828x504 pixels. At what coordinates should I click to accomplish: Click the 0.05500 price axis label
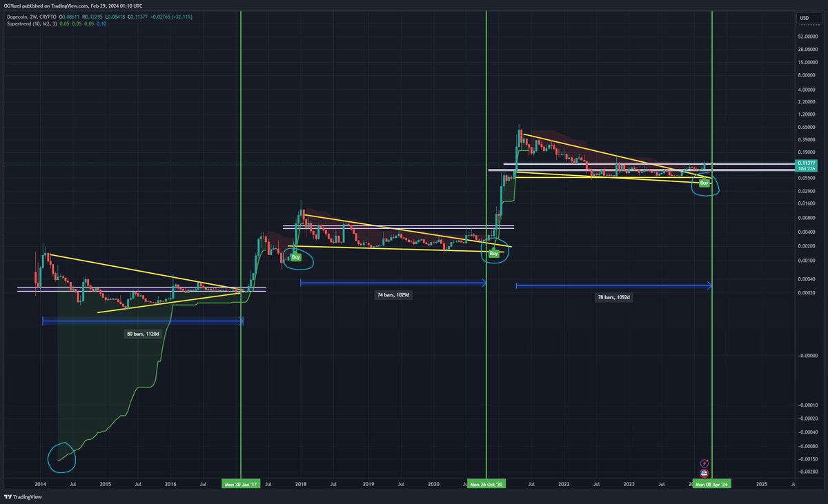[x=807, y=178]
